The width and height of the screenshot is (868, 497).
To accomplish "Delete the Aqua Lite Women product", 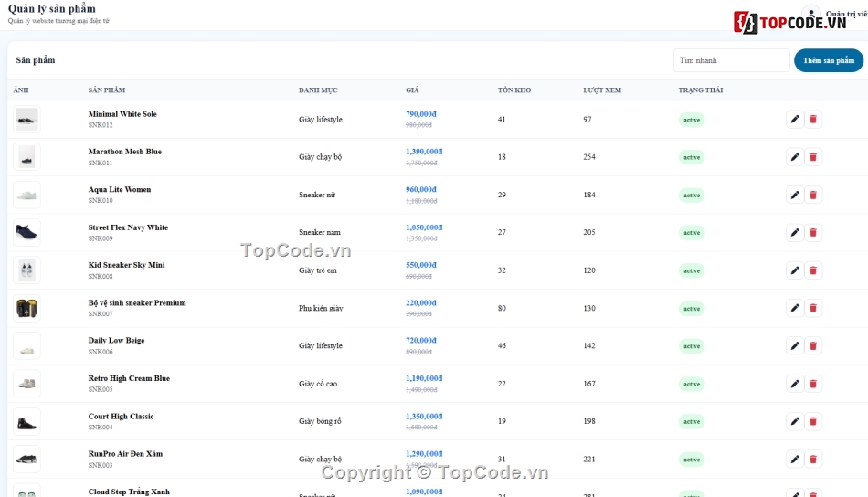I will pyautogui.click(x=813, y=195).
